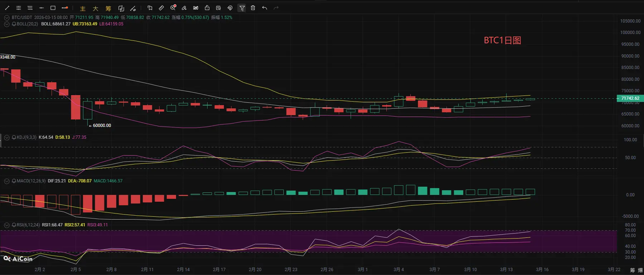Pick the rectangle shape drawing tool
The width and height of the screenshot is (644, 275).
coord(53,8)
